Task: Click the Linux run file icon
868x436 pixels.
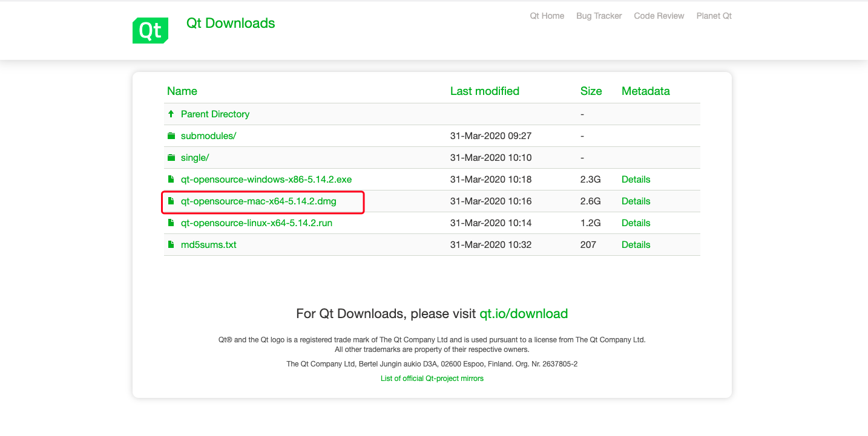Action: pyautogui.click(x=171, y=223)
